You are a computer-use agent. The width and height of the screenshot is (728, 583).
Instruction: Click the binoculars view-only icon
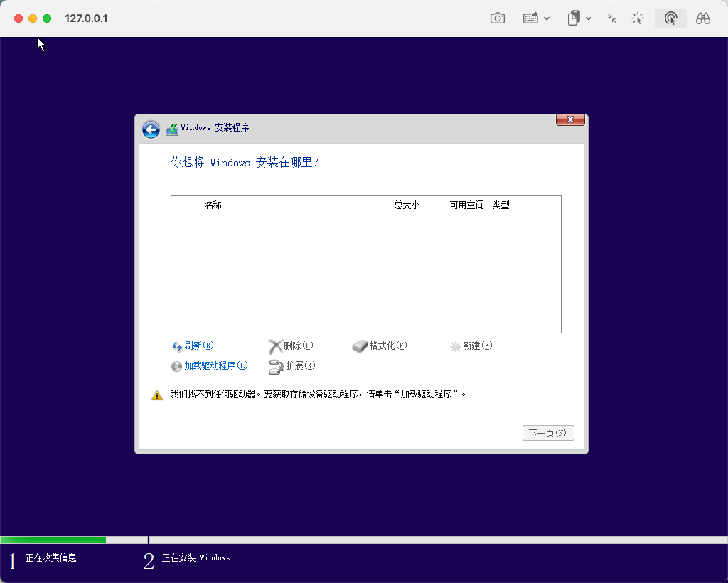pyautogui.click(x=703, y=18)
